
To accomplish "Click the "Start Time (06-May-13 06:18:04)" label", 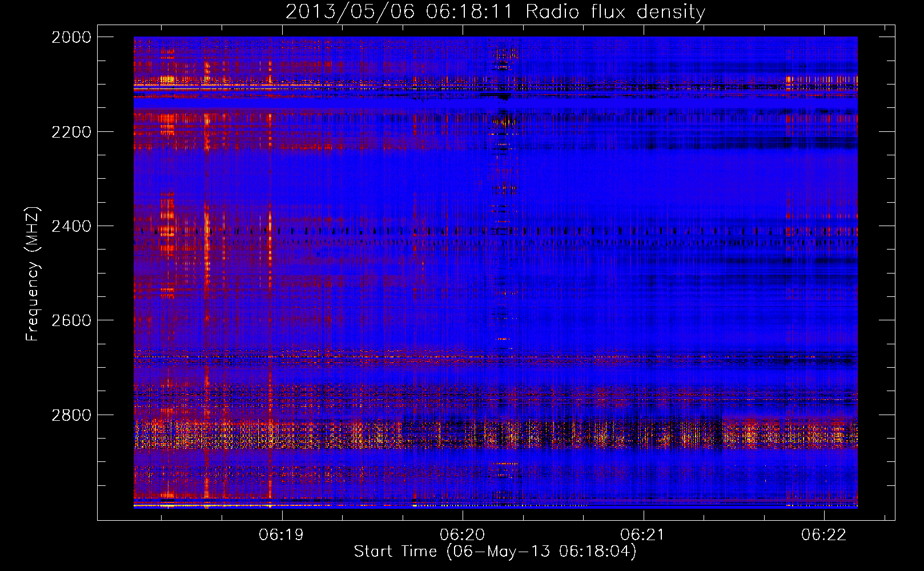I will (495, 552).
